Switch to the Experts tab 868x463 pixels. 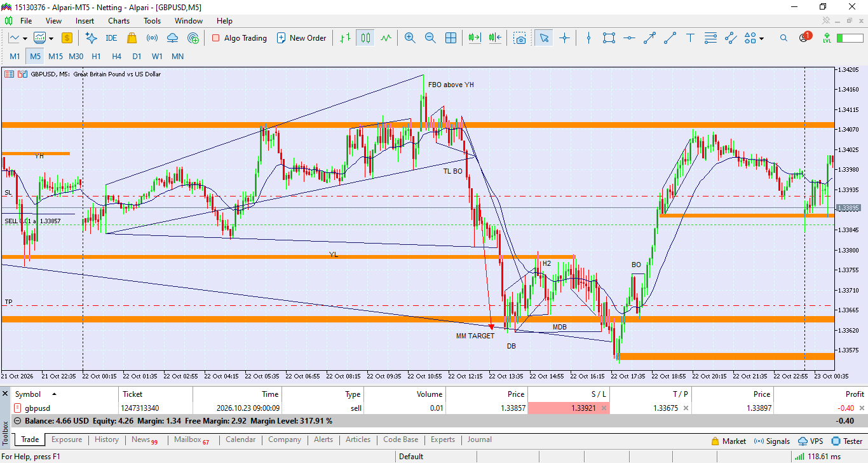click(443, 439)
